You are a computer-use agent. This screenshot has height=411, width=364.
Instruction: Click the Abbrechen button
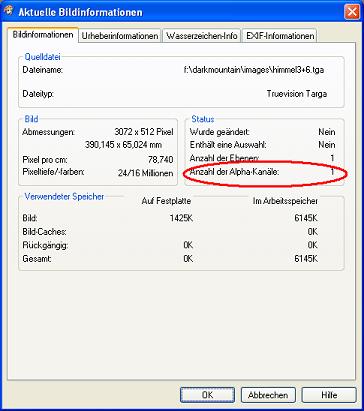tap(268, 395)
